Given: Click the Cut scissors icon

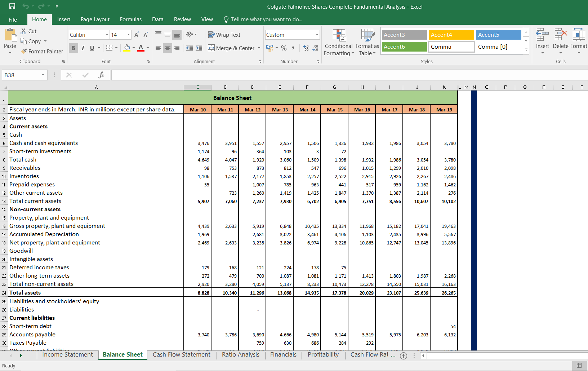Looking at the screenshot, I should tap(24, 31).
